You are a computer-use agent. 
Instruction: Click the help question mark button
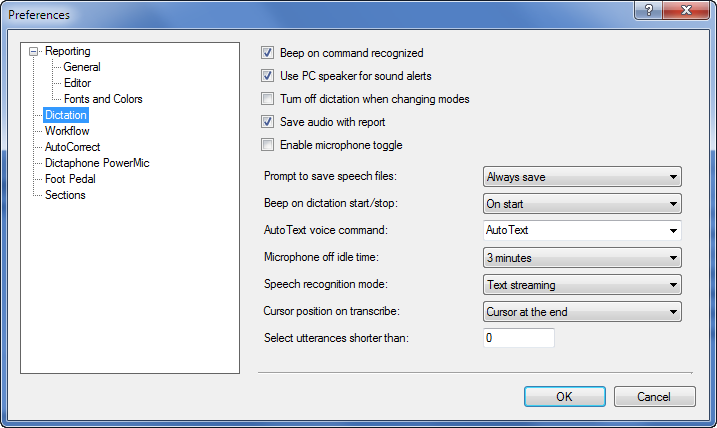click(648, 10)
